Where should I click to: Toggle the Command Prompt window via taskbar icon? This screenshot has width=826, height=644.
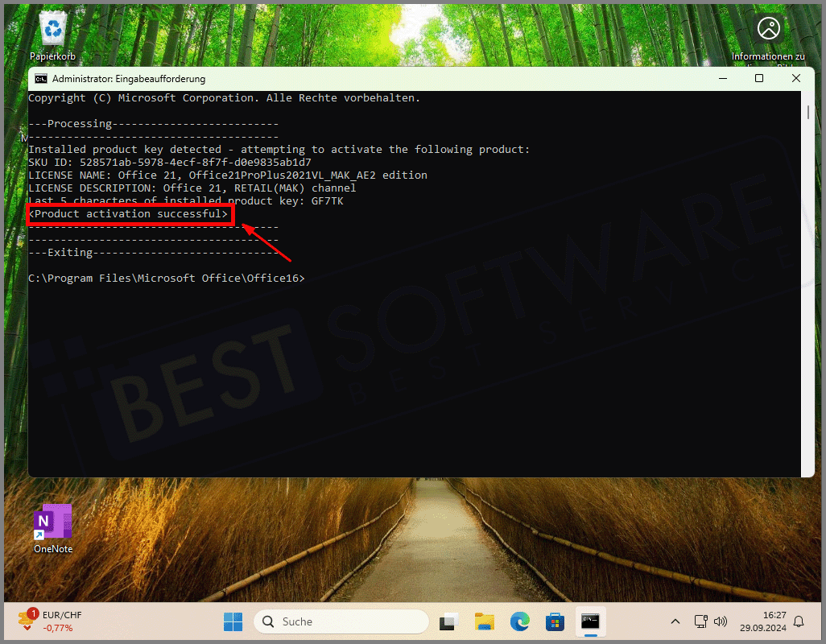[x=591, y=621]
